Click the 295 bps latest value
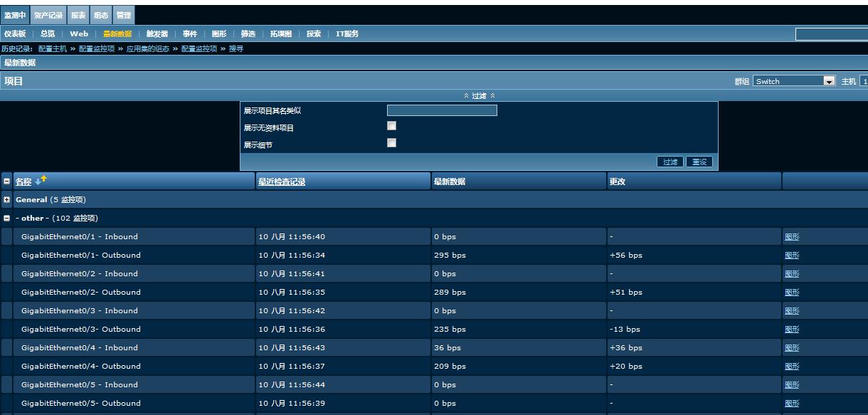The width and height of the screenshot is (868, 415). (450, 255)
